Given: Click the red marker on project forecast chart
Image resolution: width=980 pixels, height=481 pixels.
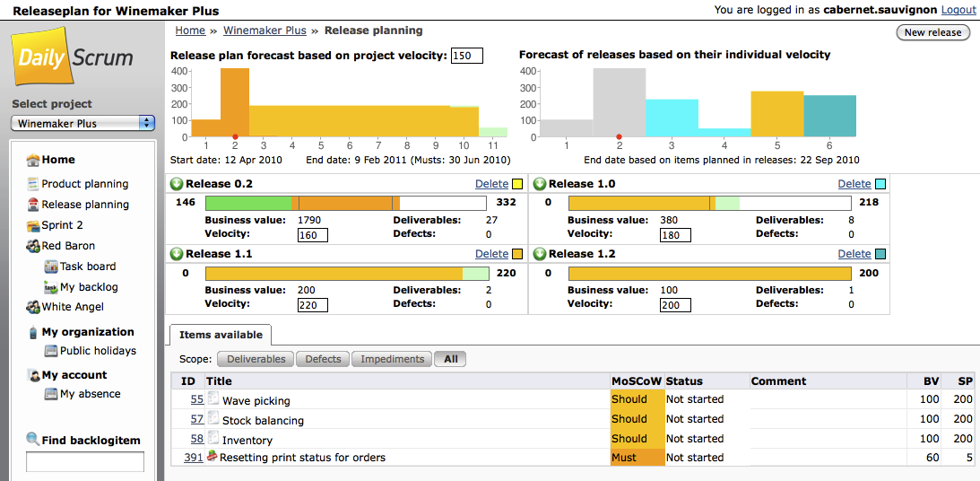Looking at the screenshot, I should tap(235, 136).
